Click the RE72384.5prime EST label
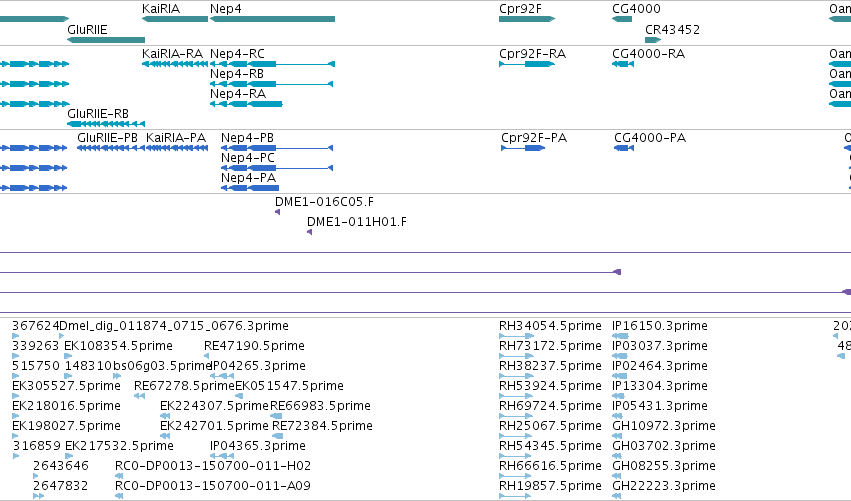Viewport: 851px width, 501px height. [322, 426]
